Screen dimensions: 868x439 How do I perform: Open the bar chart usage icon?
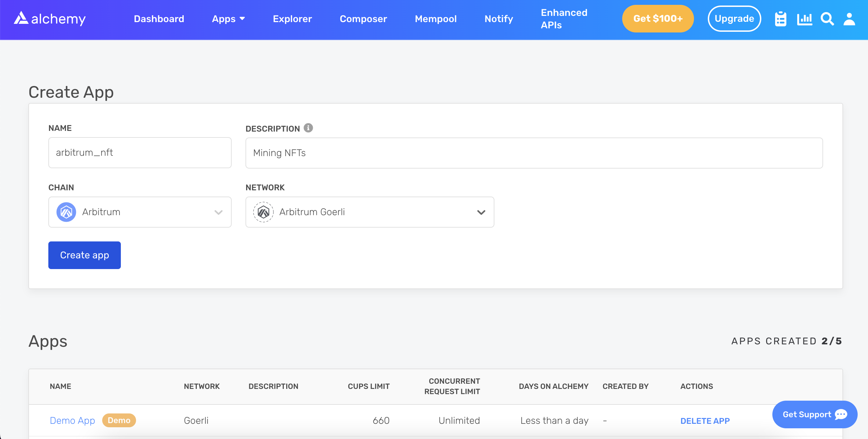pos(804,19)
